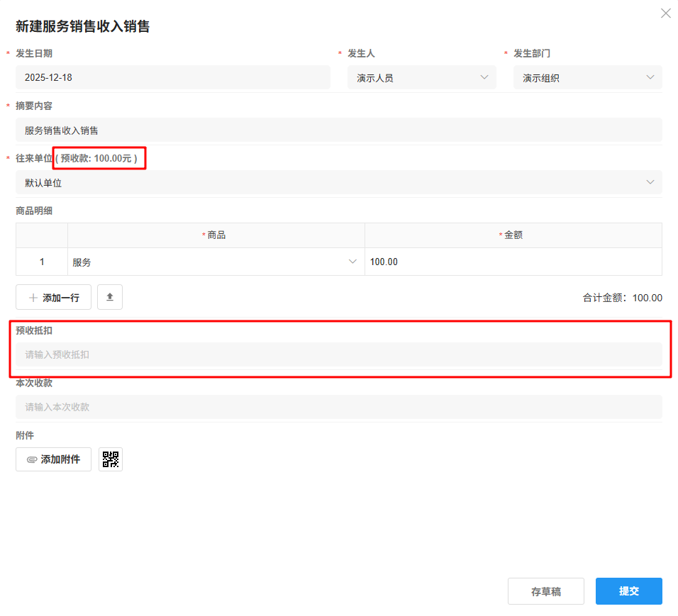Click the 金额 column header
678x616 pixels.
[x=513, y=235]
